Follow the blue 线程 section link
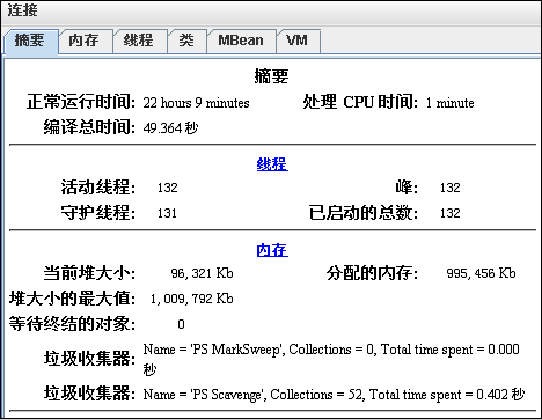542x420 pixels. tap(272, 164)
